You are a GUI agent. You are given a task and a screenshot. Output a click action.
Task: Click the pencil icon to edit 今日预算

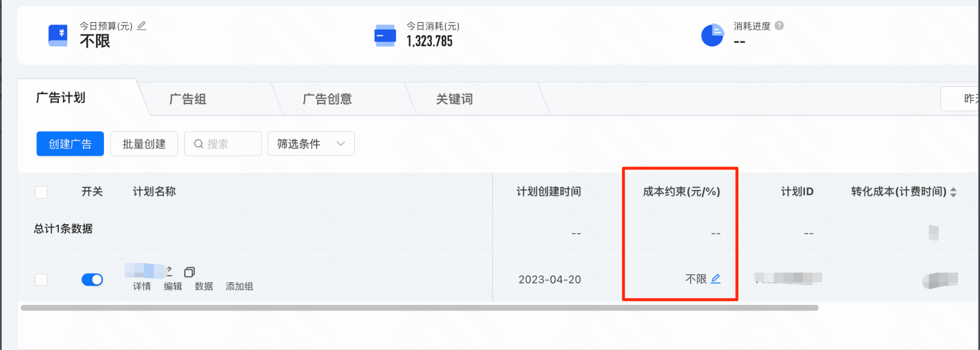142,25
